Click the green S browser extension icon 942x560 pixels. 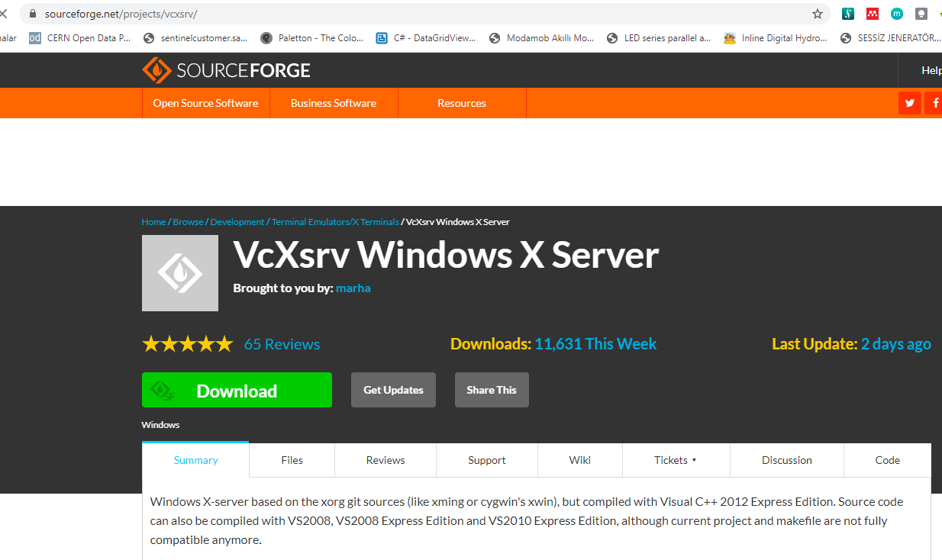coord(848,14)
